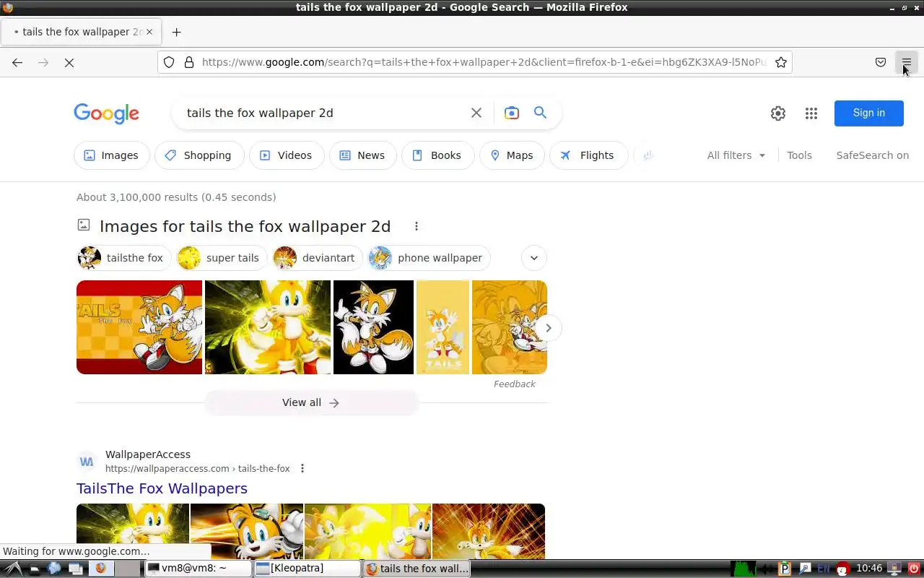
Task: Select the 'phone wallpaper' suggestion chip
Action: point(429,258)
